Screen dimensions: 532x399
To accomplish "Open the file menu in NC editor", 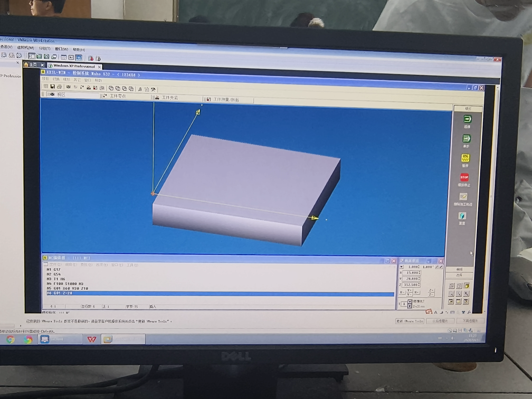I will point(56,264).
